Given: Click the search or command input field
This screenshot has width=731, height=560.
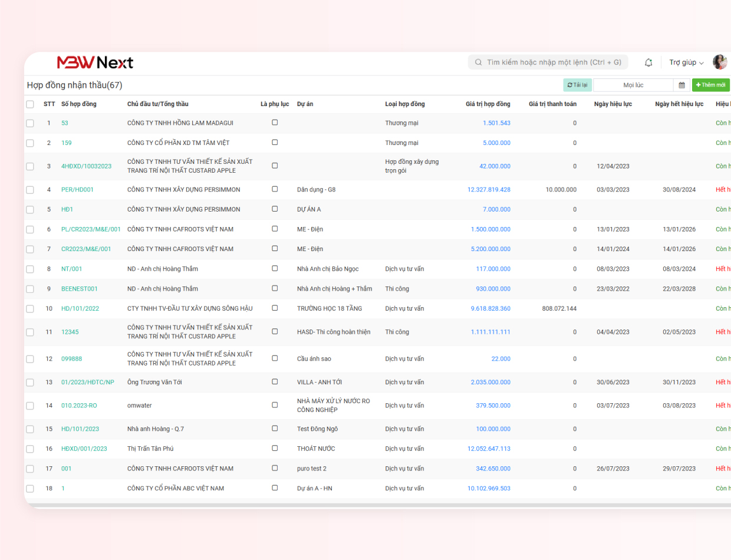Looking at the screenshot, I should pos(553,62).
